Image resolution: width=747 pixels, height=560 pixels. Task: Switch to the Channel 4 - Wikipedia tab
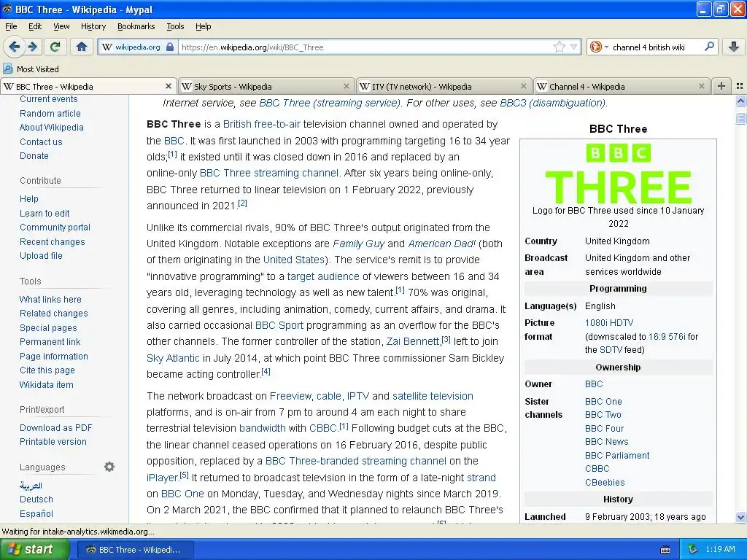622,86
